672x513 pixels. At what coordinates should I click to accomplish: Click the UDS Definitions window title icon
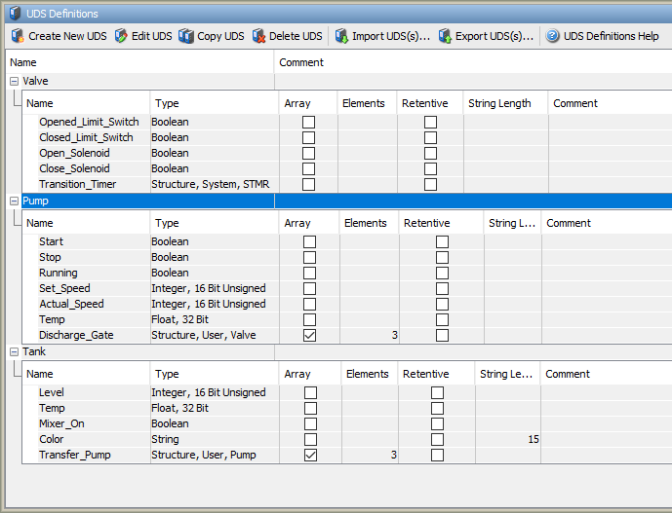tap(14, 13)
